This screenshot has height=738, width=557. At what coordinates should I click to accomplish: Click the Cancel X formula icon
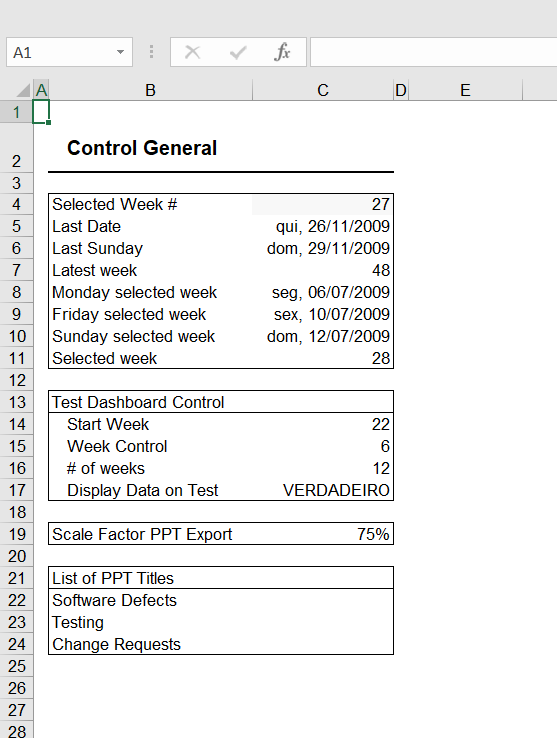[193, 52]
